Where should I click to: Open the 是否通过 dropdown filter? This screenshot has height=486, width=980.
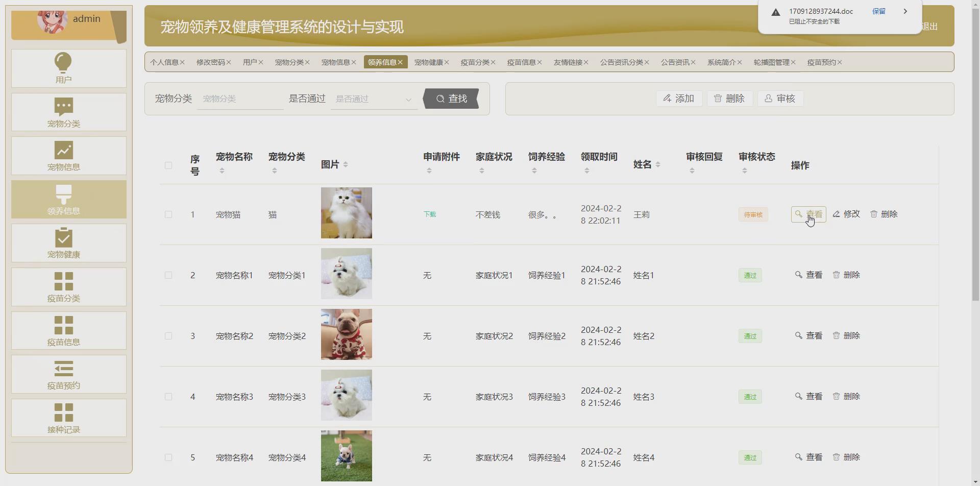coord(374,99)
